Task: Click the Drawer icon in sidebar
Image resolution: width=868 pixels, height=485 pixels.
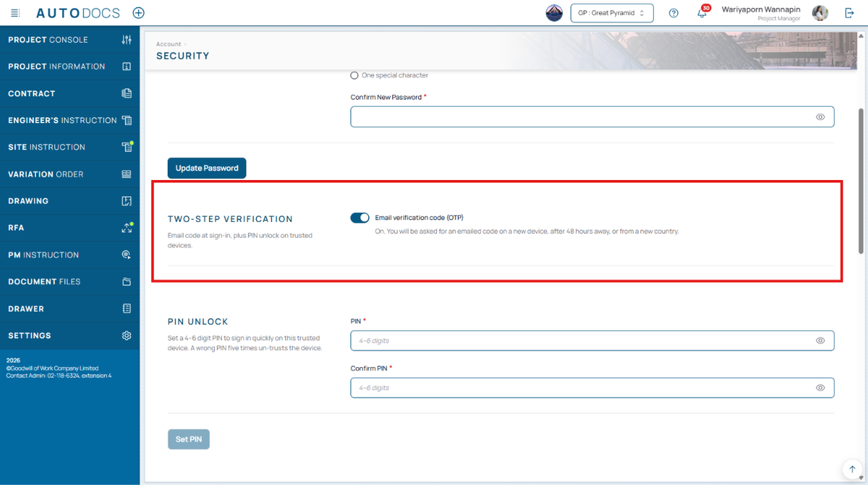Action: pyautogui.click(x=127, y=309)
